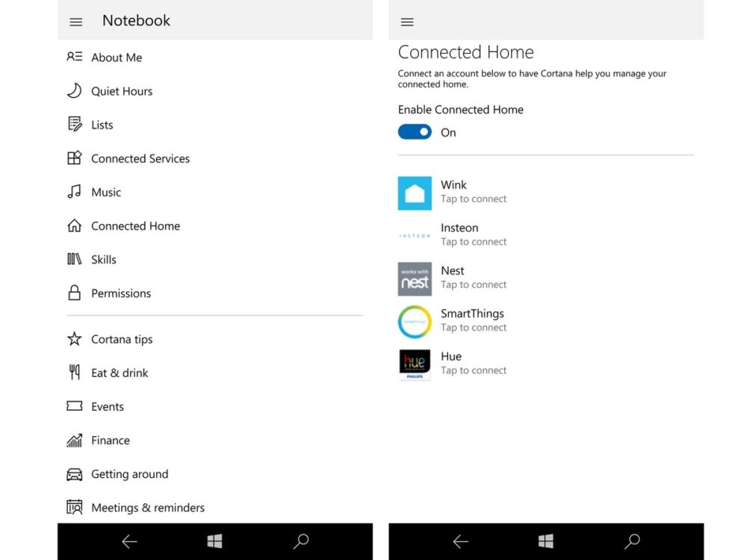Click the SmartThings logo tile

coord(415,321)
